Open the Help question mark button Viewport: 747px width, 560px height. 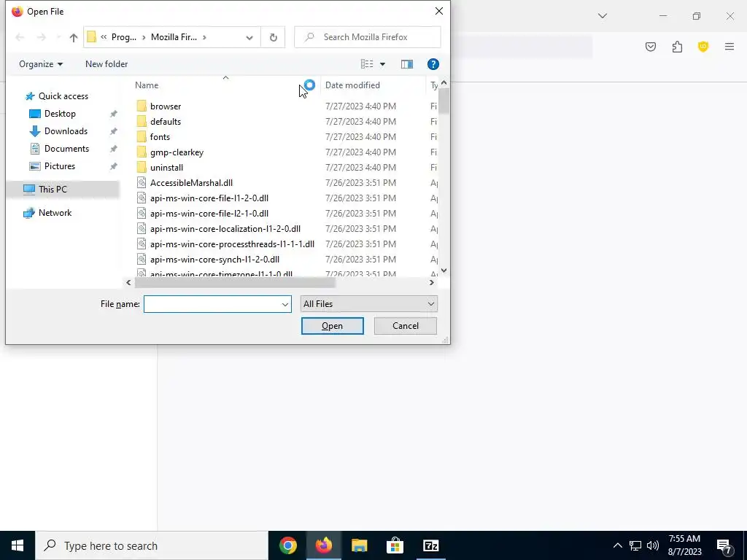point(433,64)
